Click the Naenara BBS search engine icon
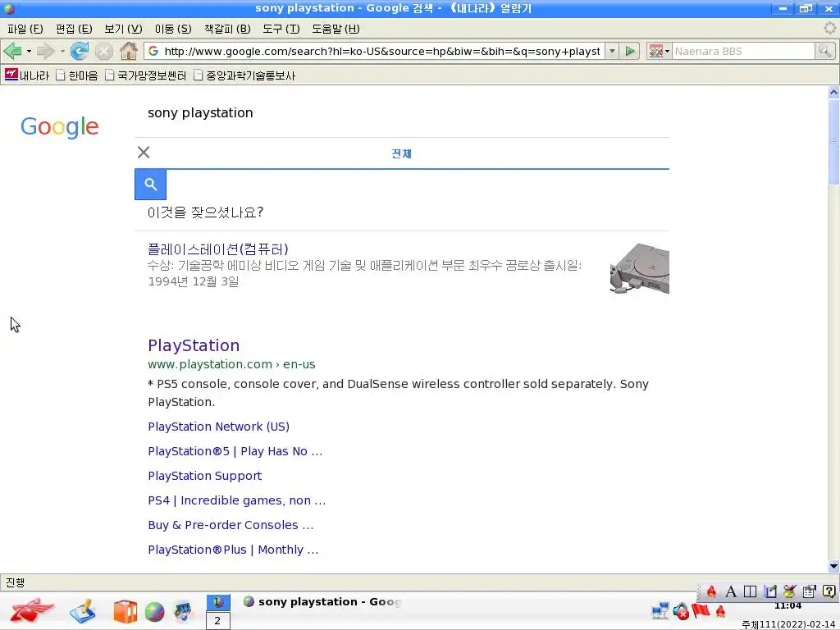This screenshot has height=630, width=840. pyautogui.click(x=655, y=52)
